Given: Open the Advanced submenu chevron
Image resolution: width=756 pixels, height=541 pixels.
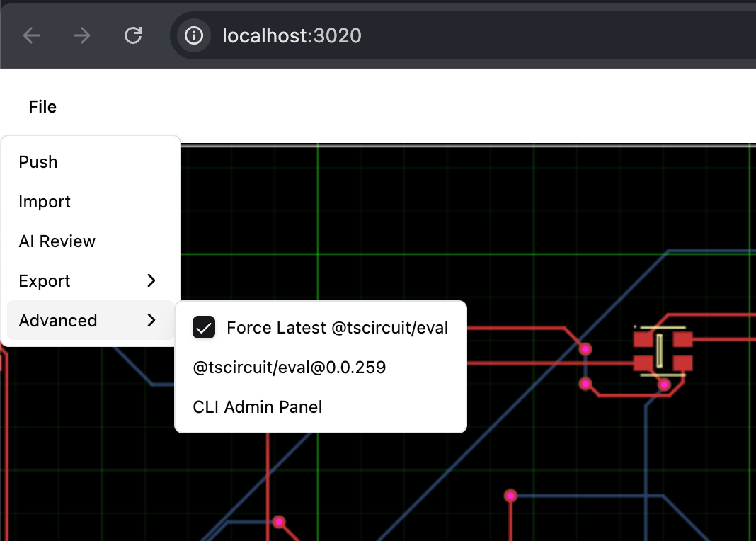Looking at the screenshot, I should click(150, 320).
